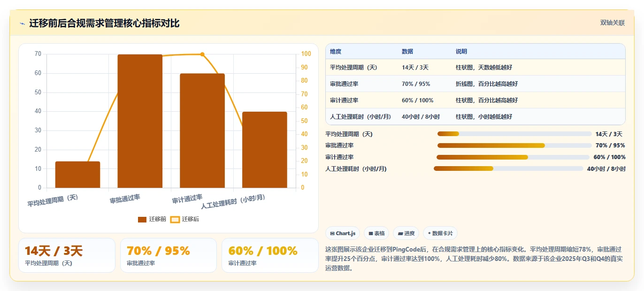Image resolution: width=644 pixels, height=291 pixels.
Task: Click the 70 left y-axis tick
Action: pos(38,54)
